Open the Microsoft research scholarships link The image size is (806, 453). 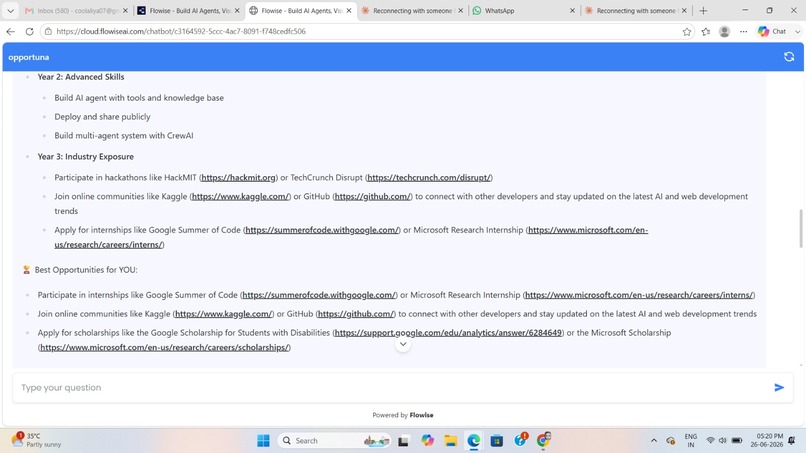[164, 348]
